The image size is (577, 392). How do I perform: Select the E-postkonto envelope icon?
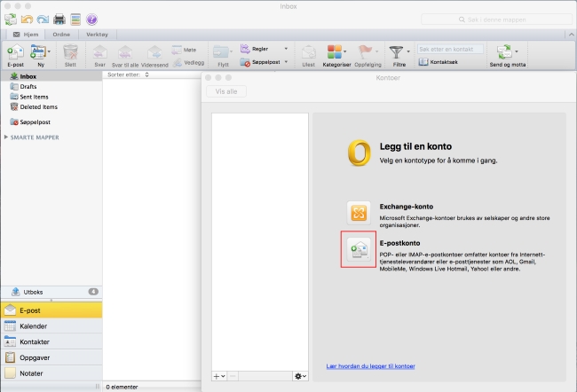[359, 249]
